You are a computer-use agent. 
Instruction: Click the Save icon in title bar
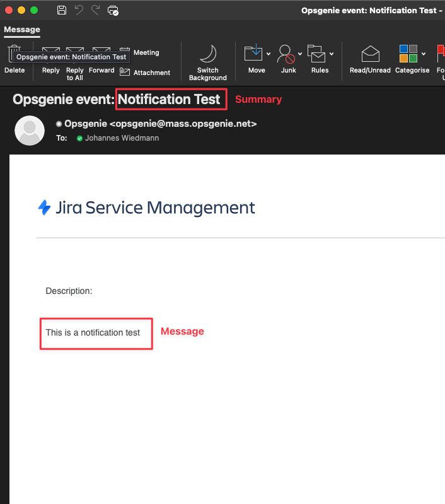[x=62, y=10]
